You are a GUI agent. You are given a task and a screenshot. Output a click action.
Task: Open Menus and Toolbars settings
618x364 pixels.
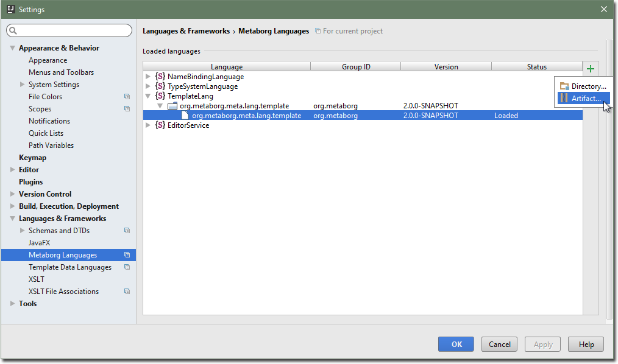61,72
